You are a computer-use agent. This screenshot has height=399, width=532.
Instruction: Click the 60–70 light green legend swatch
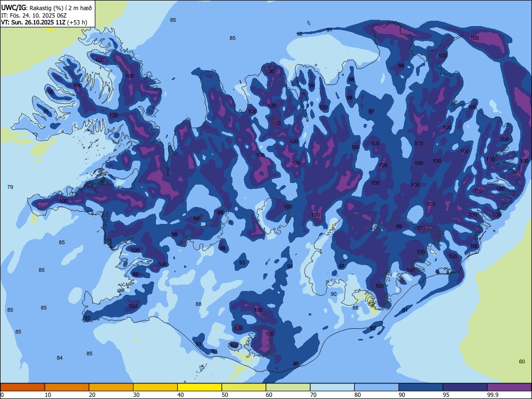(x=288, y=387)
